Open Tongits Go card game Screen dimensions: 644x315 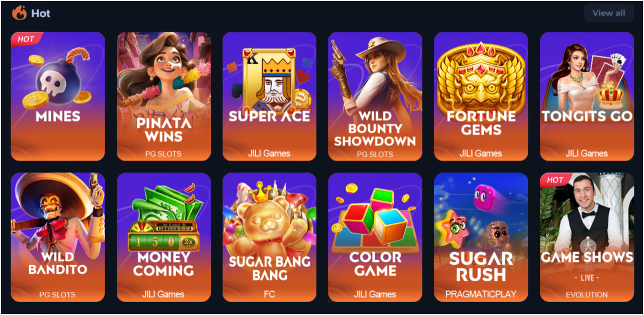[587, 96]
